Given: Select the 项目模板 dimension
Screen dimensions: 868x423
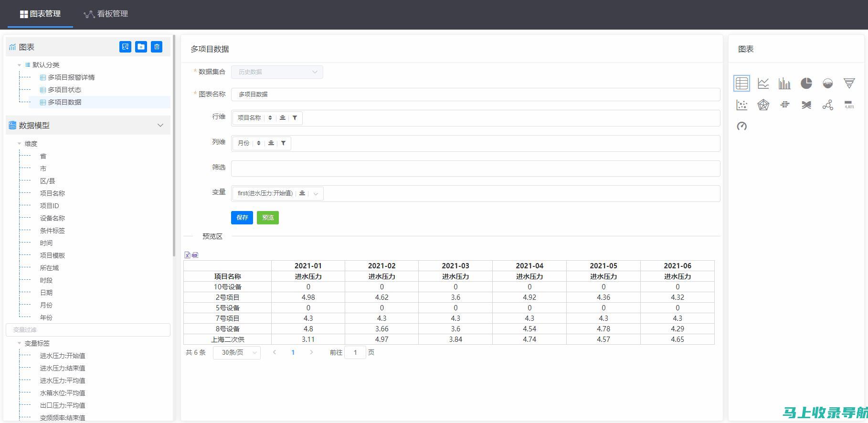Looking at the screenshot, I should point(53,255).
